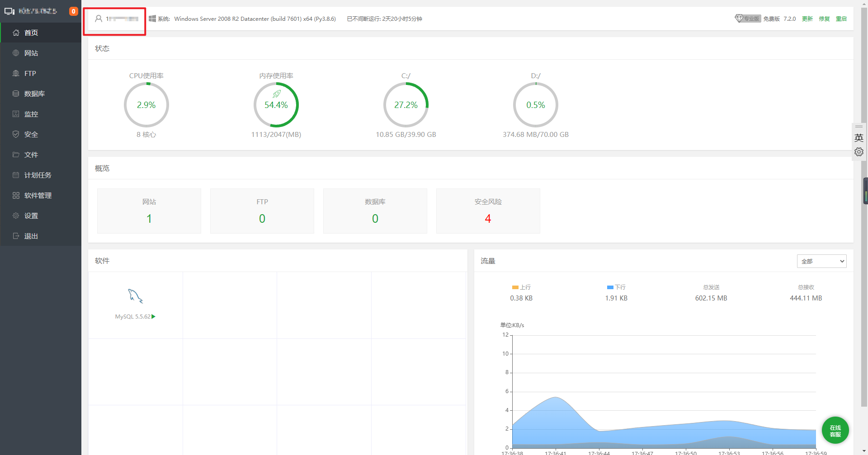Click the 软件管理 grid icon
The image size is (868, 455).
tap(16, 195)
